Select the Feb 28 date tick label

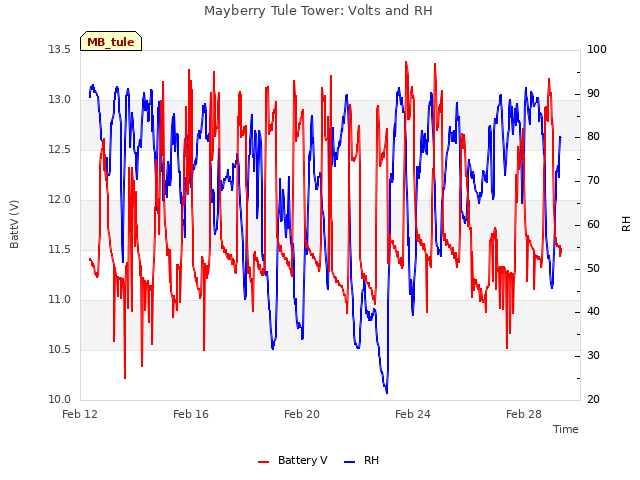tap(524, 414)
